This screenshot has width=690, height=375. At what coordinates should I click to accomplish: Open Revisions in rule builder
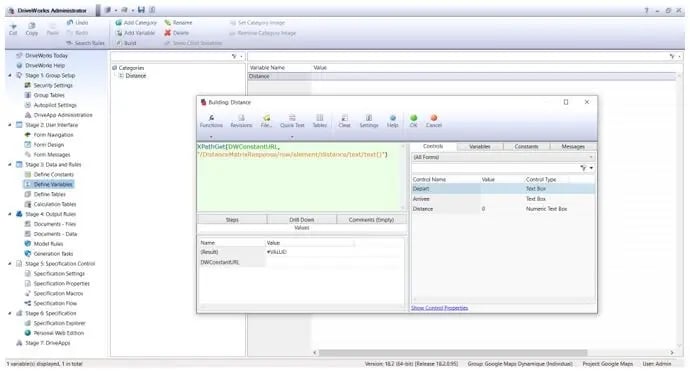(x=241, y=121)
